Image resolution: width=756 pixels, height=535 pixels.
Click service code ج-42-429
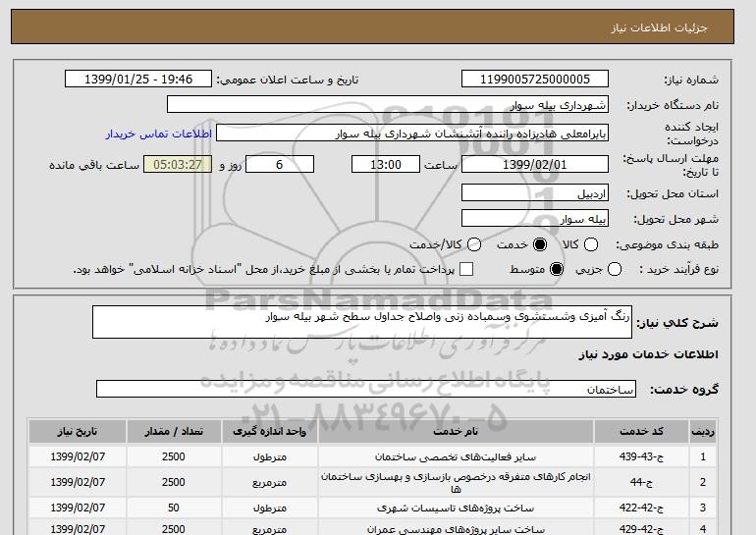641,529
